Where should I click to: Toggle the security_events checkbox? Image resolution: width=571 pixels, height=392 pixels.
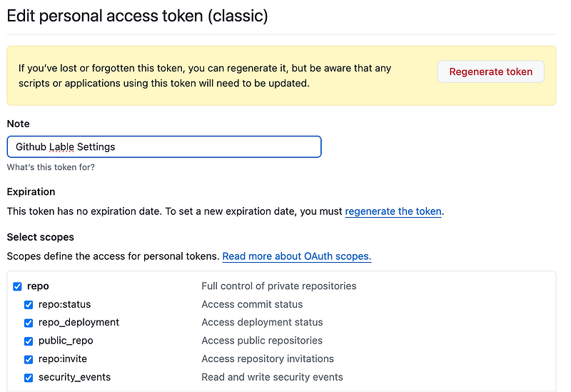coord(29,378)
